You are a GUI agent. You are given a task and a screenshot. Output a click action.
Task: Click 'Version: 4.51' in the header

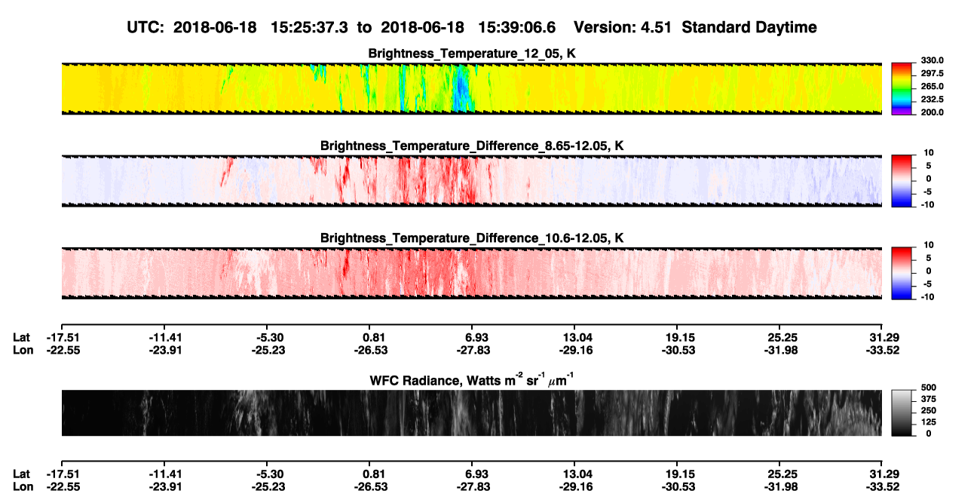point(623,28)
